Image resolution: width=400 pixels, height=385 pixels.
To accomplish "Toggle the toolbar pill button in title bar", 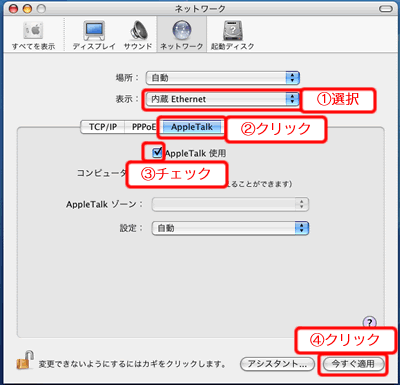I will coord(386,9).
